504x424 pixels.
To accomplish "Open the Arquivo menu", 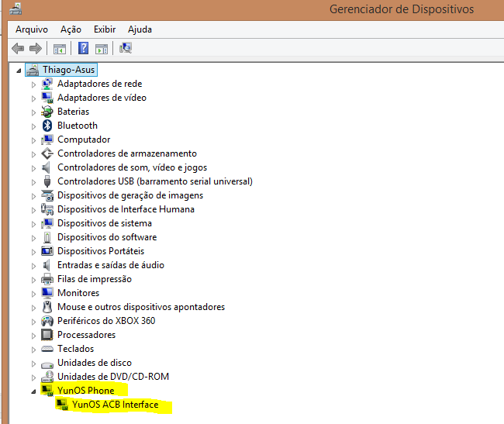I will point(32,29).
